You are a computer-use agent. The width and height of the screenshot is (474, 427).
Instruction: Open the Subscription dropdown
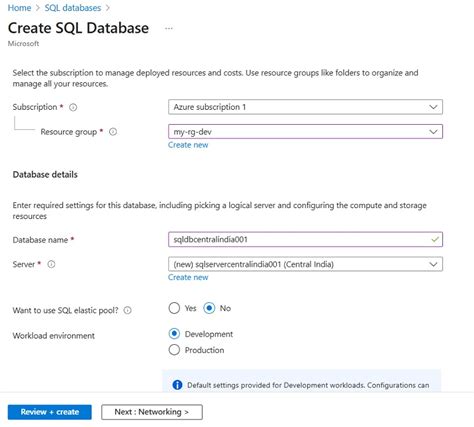pyautogui.click(x=305, y=107)
